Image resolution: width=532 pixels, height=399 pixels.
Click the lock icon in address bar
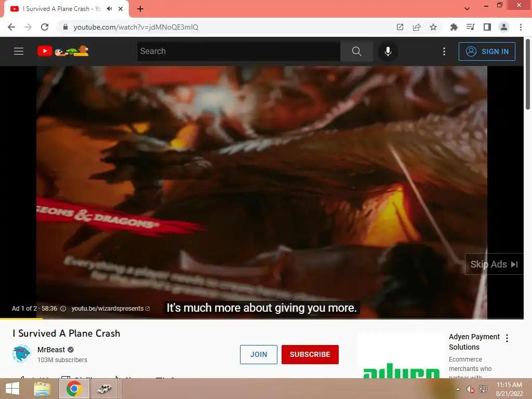pyautogui.click(x=65, y=27)
